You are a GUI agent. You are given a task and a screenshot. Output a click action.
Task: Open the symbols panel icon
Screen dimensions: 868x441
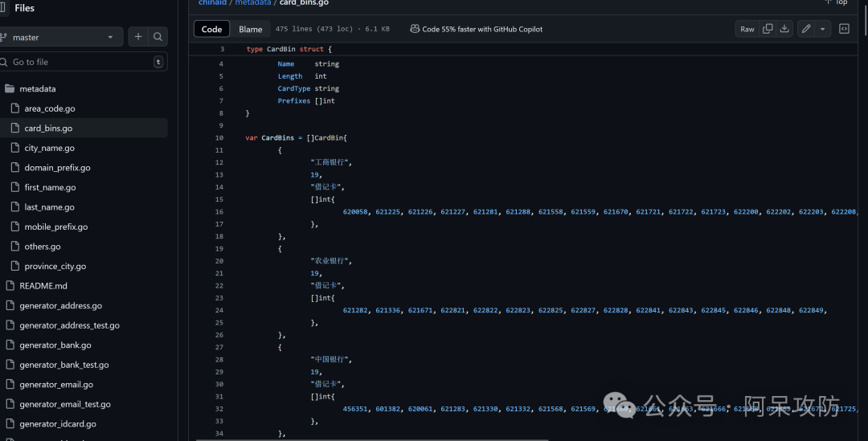click(844, 29)
